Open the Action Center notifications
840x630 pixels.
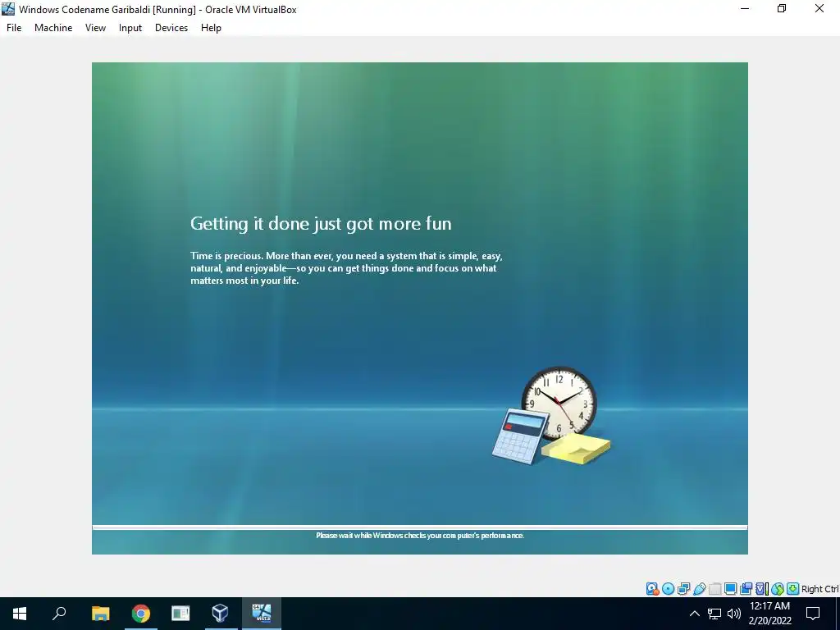[813, 614]
